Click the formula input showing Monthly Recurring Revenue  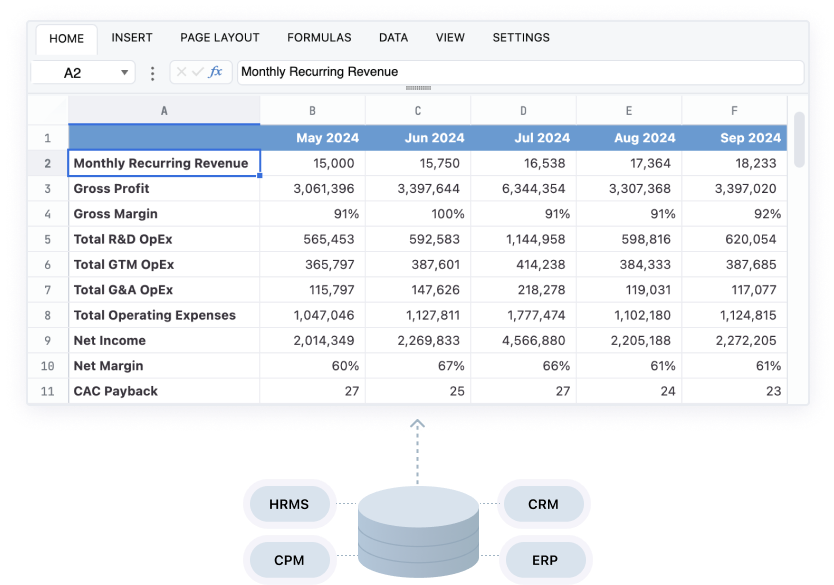[x=520, y=72]
